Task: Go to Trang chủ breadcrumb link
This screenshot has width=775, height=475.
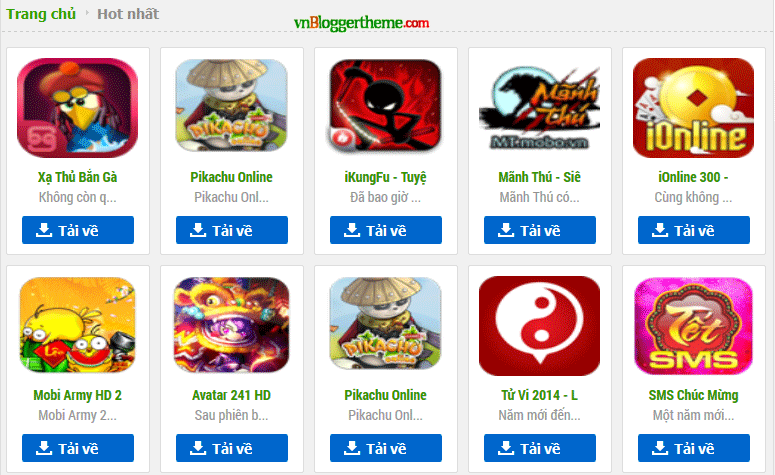Action: (41, 14)
